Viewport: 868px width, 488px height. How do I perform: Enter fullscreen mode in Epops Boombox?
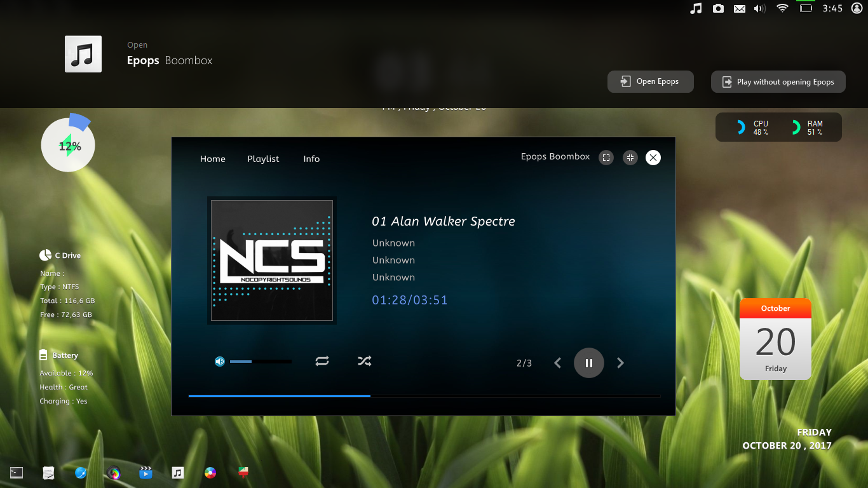click(606, 158)
